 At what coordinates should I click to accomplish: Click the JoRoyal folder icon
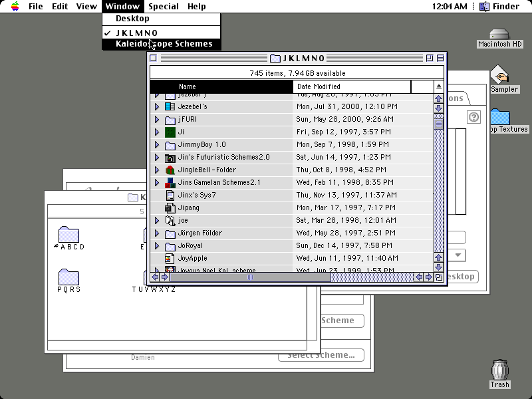pyautogui.click(x=170, y=246)
